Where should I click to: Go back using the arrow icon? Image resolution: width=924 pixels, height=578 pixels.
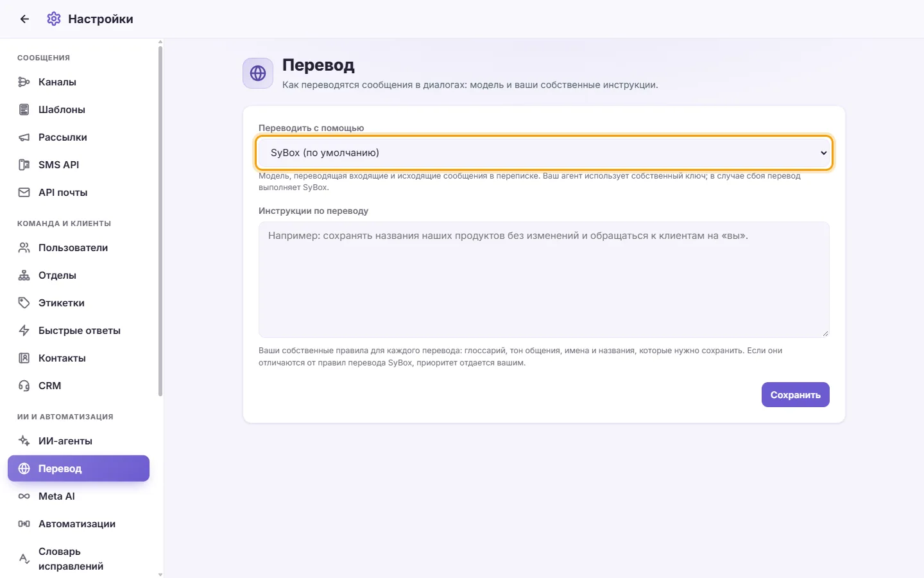point(24,19)
